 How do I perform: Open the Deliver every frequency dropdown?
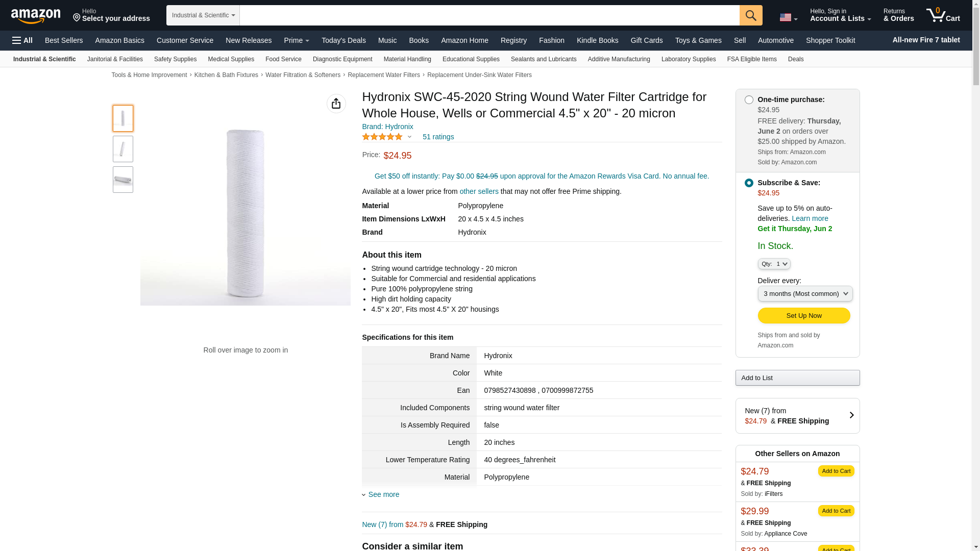[805, 294]
